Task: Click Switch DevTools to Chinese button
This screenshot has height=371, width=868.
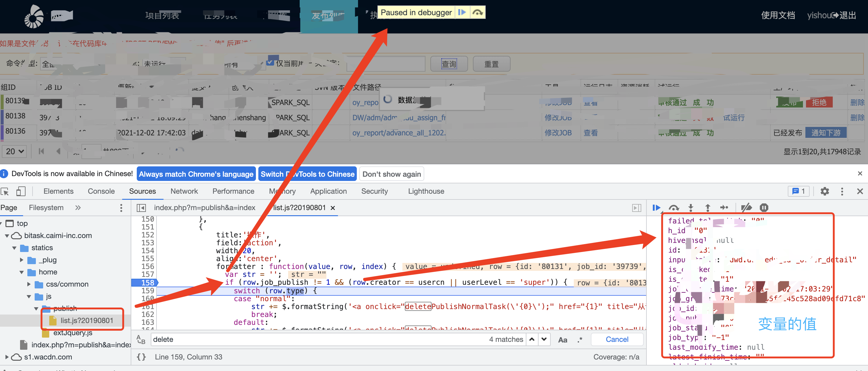Action: [307, 174]
